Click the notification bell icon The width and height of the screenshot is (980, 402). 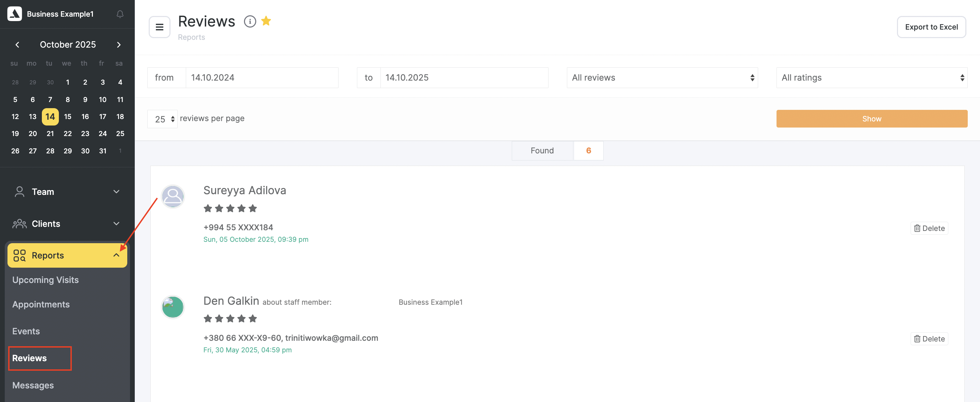click(120, 14)
